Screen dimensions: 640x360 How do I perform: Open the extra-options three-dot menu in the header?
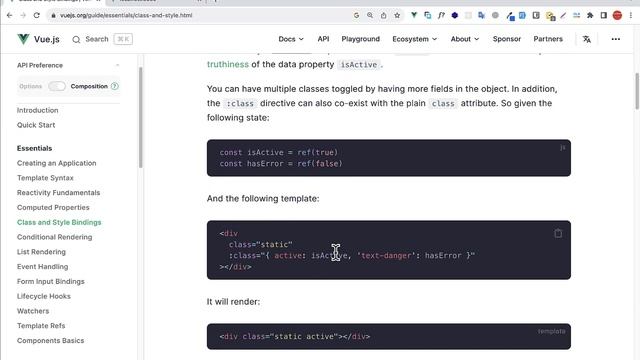click(x=616, y=39)
